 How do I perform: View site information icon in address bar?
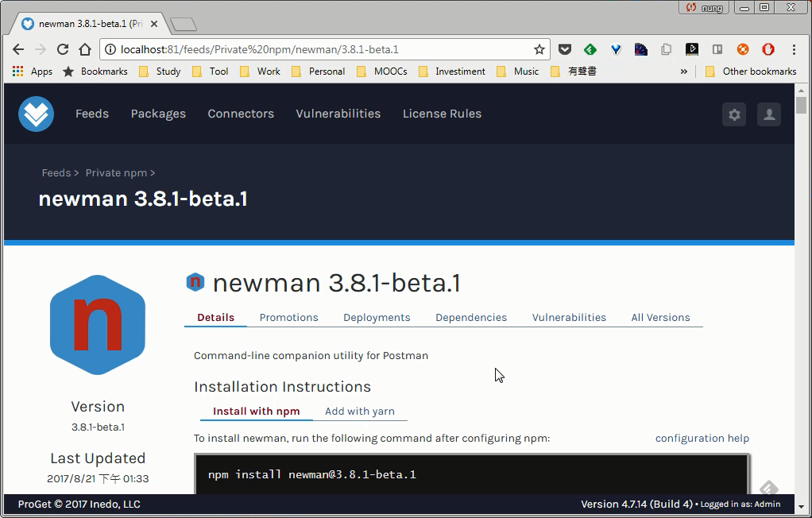tap(110, 49)
